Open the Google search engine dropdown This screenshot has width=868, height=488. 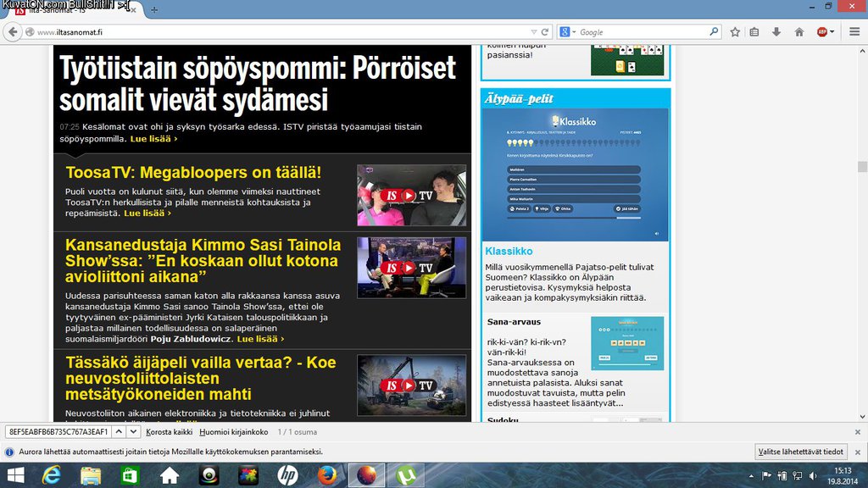coord(567,32)
